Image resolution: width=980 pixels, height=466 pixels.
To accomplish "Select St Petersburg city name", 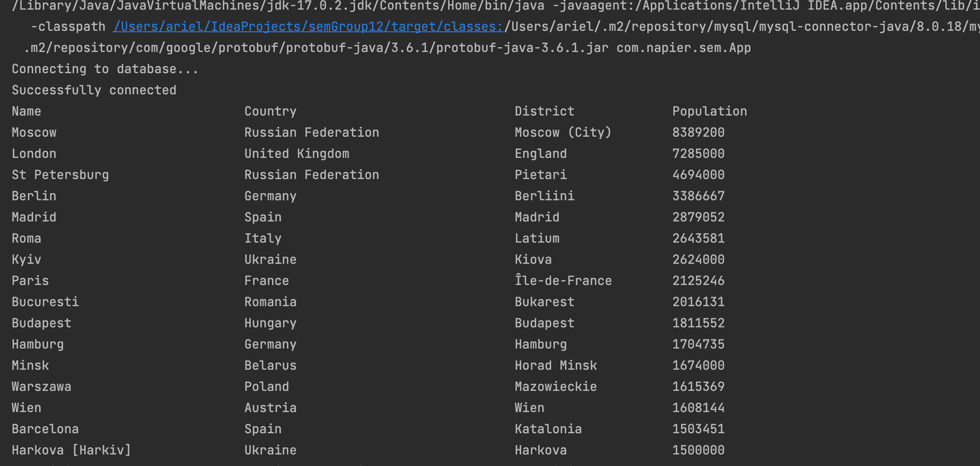I will pyautogui.click(x=60, y=175).
